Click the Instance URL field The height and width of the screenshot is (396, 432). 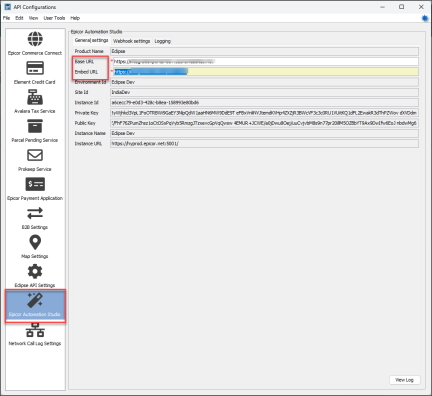pos(264,143)
